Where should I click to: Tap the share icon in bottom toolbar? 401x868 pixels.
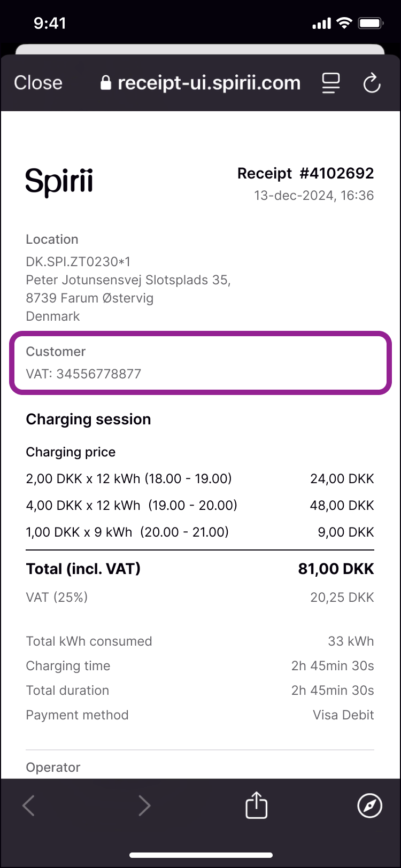pyautogui.click(x=256, y=805)
